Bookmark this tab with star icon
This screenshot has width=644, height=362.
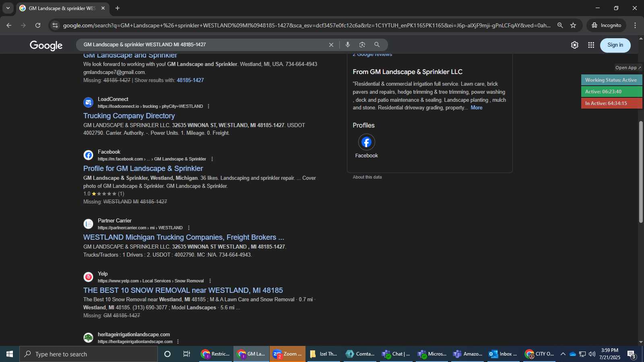pos(573,25)
